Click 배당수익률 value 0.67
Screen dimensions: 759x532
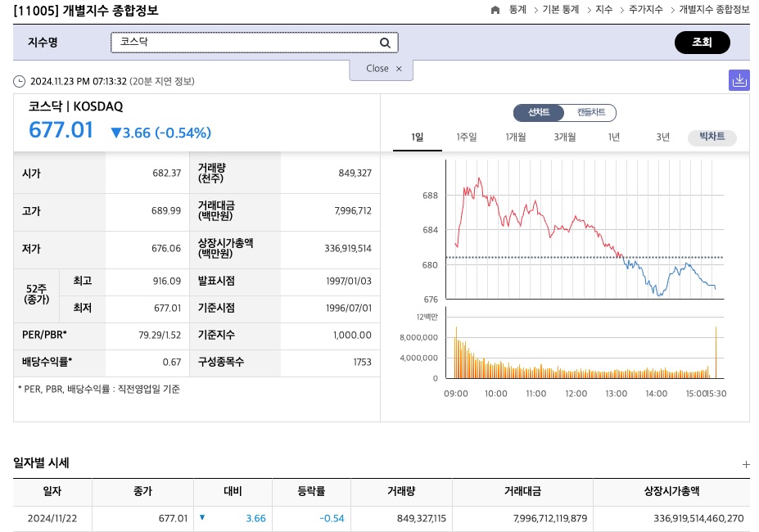pyautogui.click(x=172, y=362)
